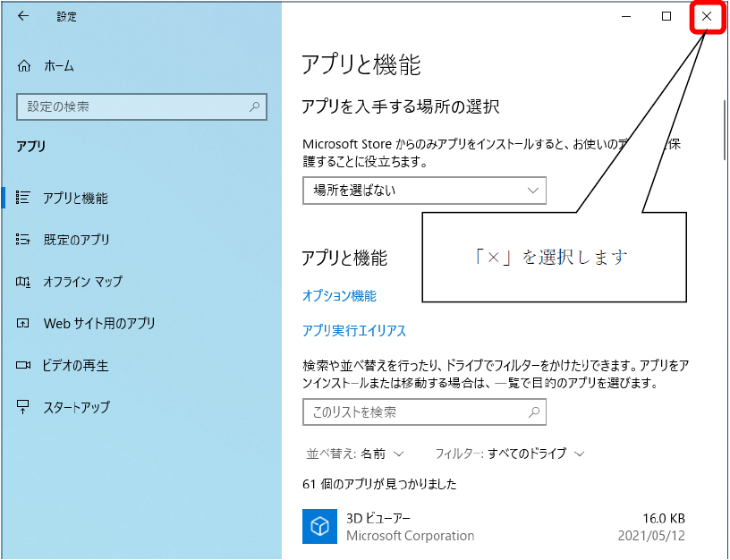Screen dimensions: 730x560
Task: Click the スタートアップ icon in sidebar
Action: click(24, 407)
